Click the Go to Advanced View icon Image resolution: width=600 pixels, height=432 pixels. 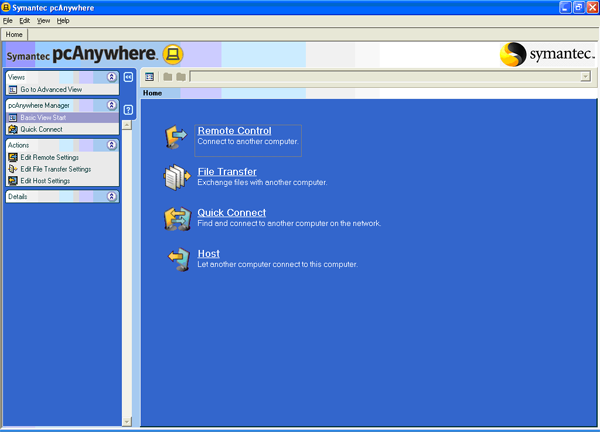[13, 90]
